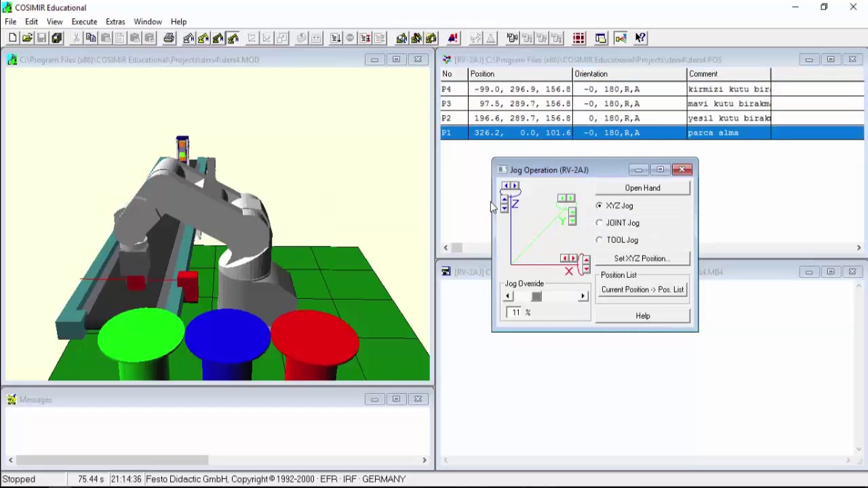Select row P2 in position list
This screenshot has height=488, width=868.
[652, 118]
